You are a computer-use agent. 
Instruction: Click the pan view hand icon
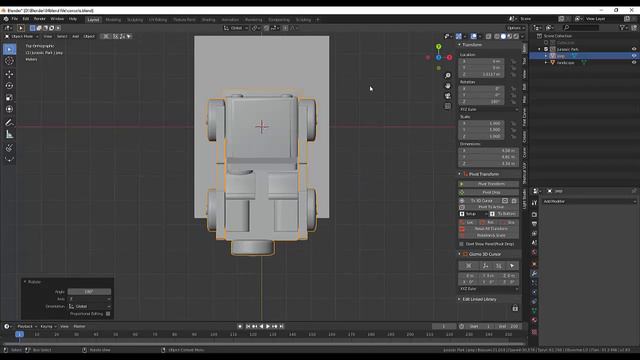(x=448, y=86)
